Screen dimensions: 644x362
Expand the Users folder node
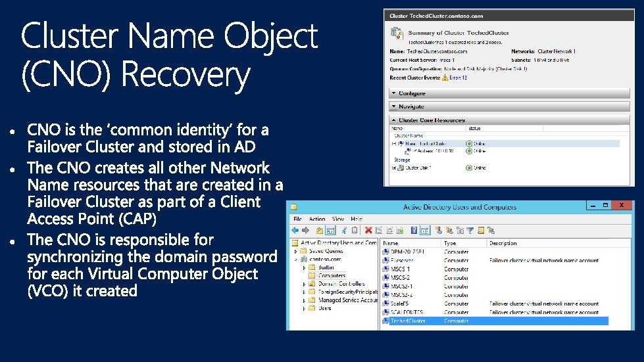point(304,308)
